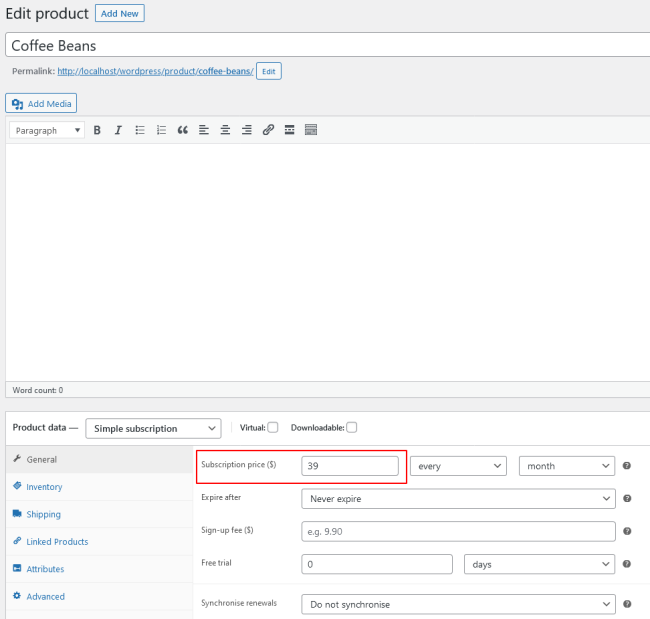Expand the Never expire dropdown
The height and width of the screenshot is (619, 650).
point(458,498)
